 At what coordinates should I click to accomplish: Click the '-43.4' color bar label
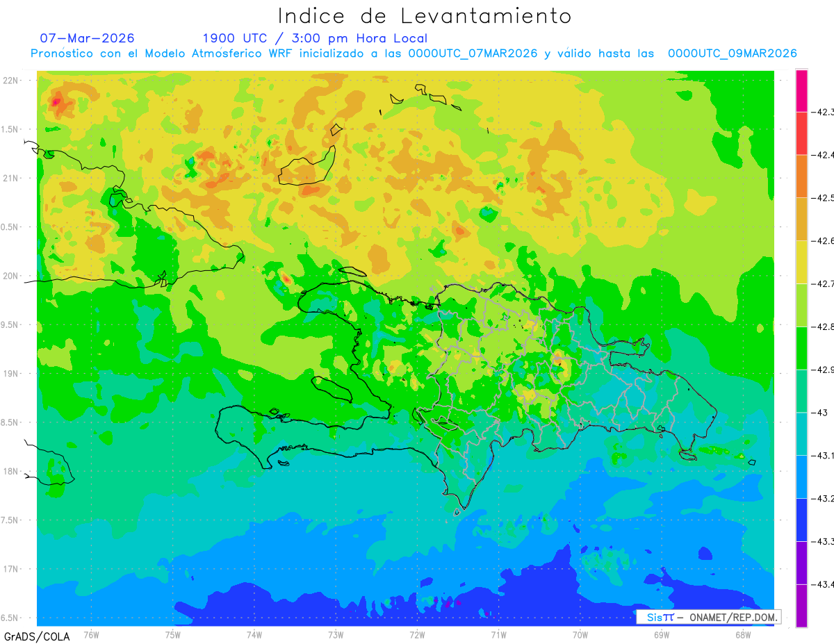[x=823, y=584]
